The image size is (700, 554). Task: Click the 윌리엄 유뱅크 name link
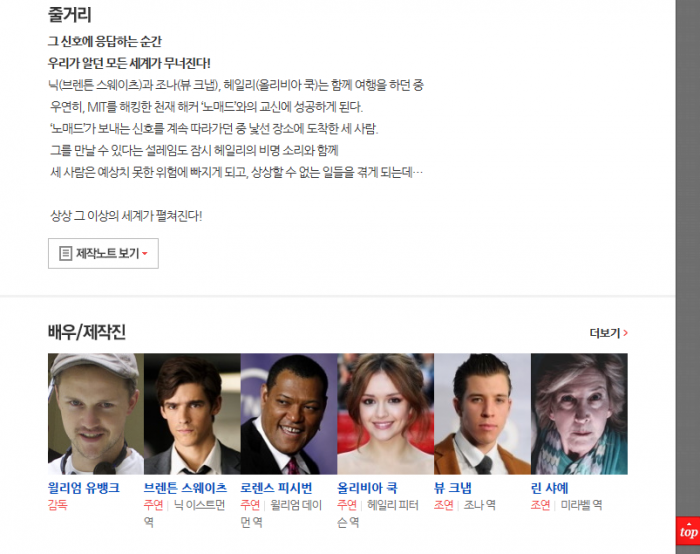click(84, 488)
